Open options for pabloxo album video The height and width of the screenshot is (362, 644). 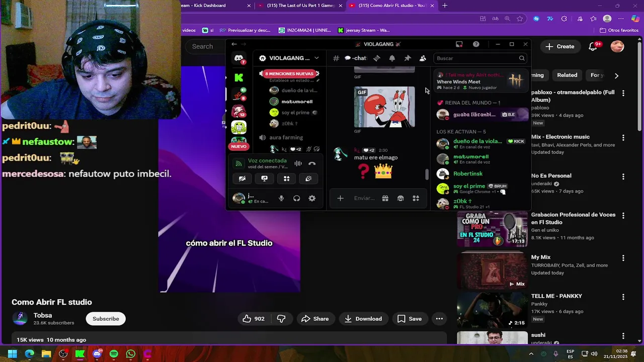[x=623, y=93]
